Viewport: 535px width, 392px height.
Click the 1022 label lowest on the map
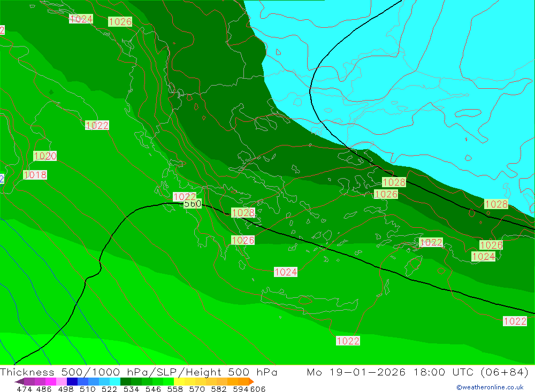[x=348, y=341]
